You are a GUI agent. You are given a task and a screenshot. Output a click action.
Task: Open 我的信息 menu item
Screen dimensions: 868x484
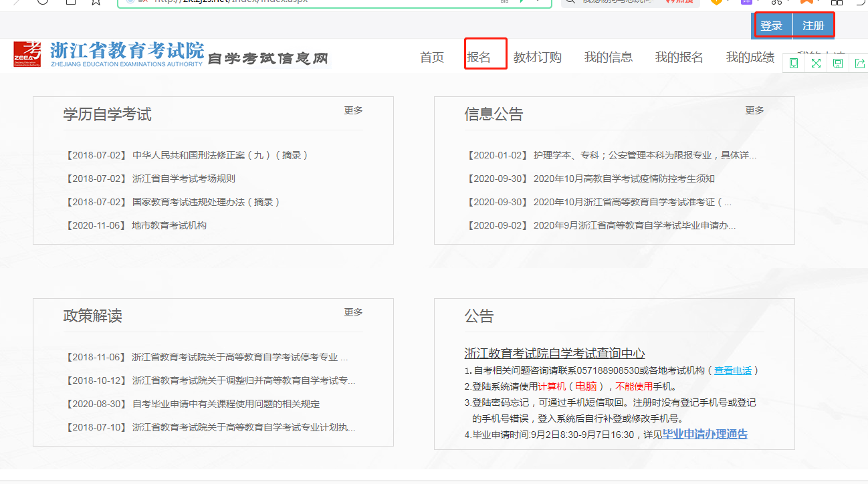(x=609, y=57)
